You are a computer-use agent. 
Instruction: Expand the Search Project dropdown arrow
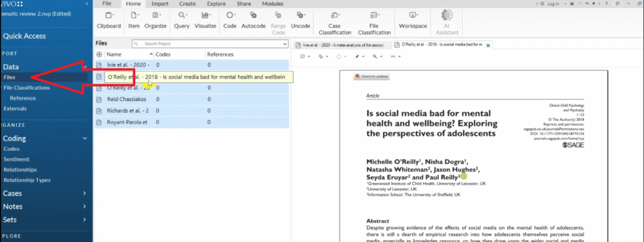pos(285,43)
